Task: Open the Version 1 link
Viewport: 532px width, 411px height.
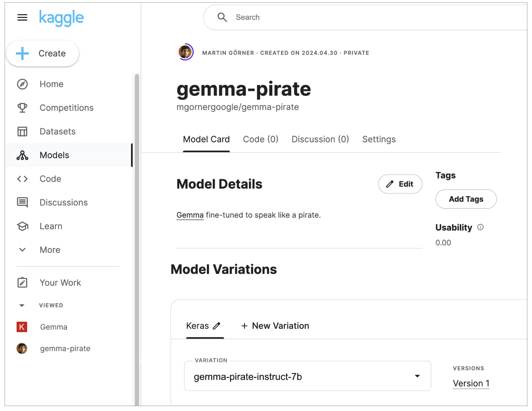Action: [x=471, y=383]
